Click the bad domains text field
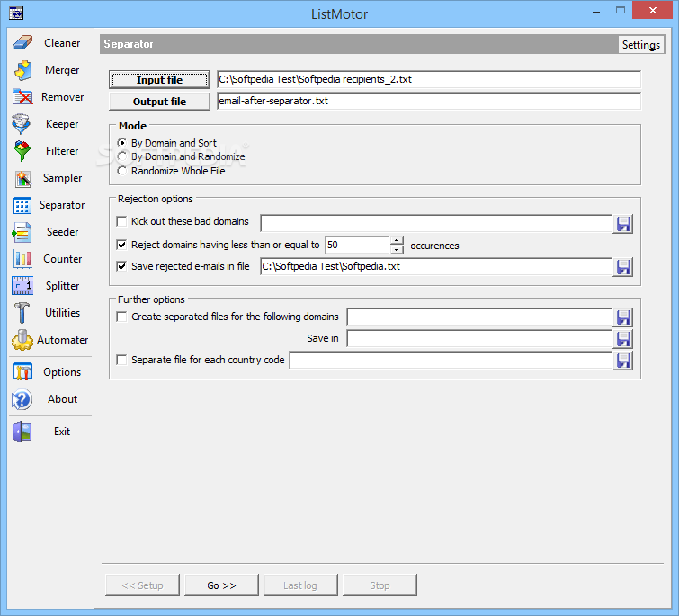Image resolution: width=679 pixels, height=616 pixels. point(436,223)
